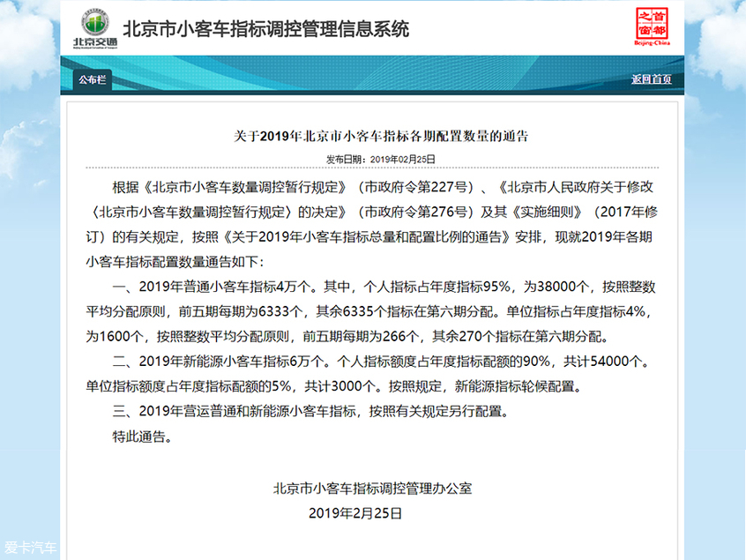Click the 发布日期 2019年02月25日 line

(x=381, y=160)
